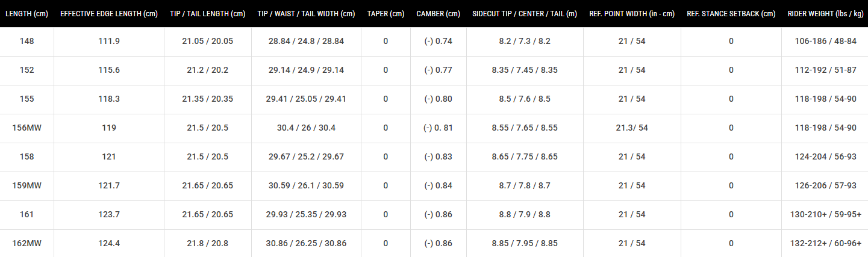Select the 162MW length cell
This screenshot has height=257, width=868.
[27, 243]
